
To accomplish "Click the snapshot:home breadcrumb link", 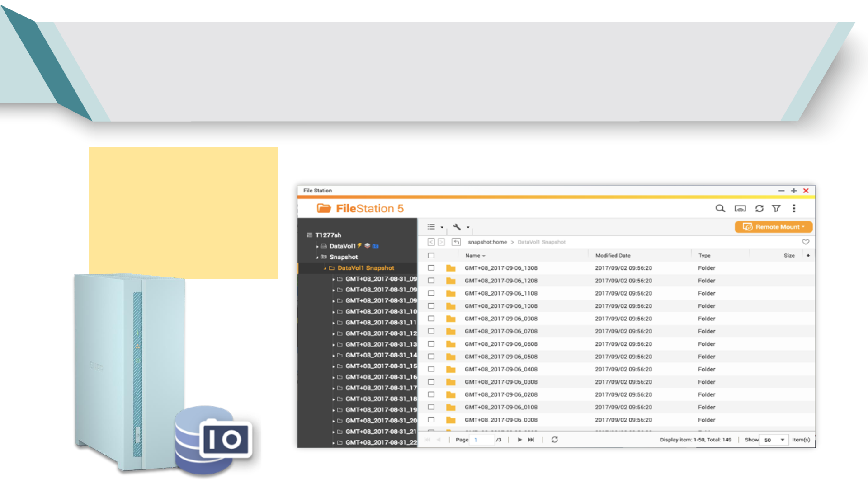I will tap(487, 242).
